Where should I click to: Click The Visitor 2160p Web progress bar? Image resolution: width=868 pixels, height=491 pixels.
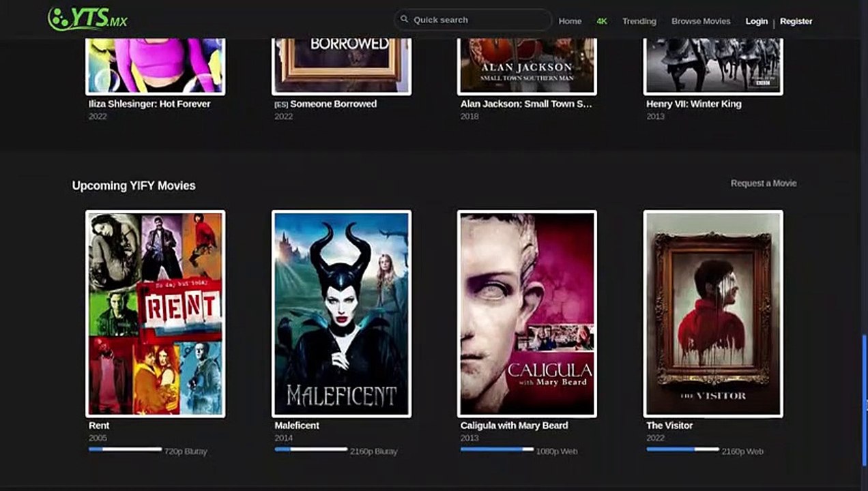pyautogui.click(x=683, y=449)
